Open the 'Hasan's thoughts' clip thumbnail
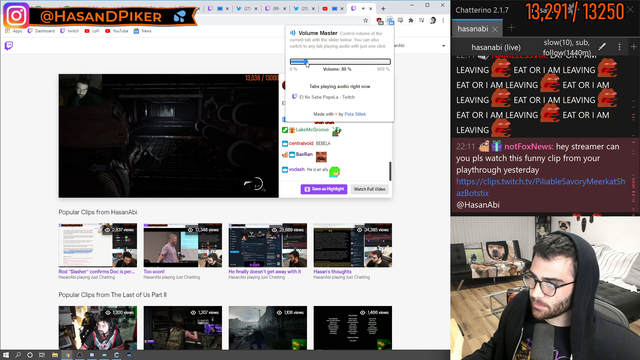 click(x=353, y=245)
